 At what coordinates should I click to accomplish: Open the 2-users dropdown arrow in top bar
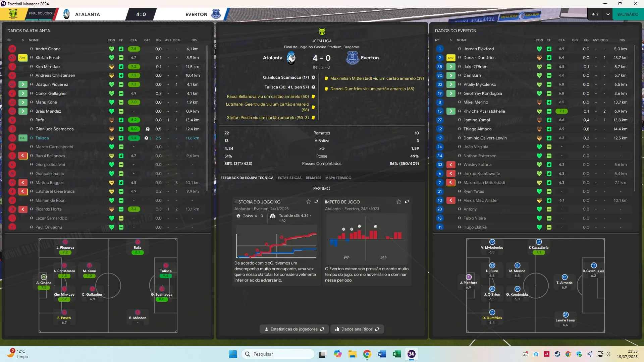[608, 14]
